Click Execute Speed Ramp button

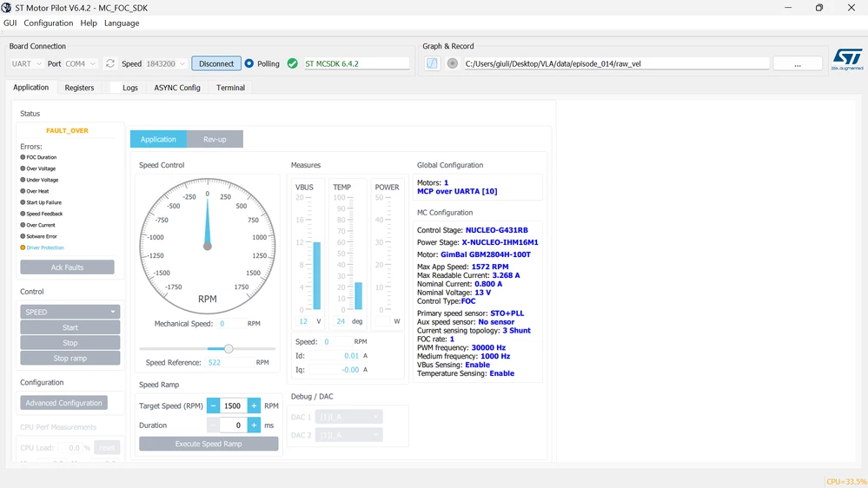pos(209,444)
